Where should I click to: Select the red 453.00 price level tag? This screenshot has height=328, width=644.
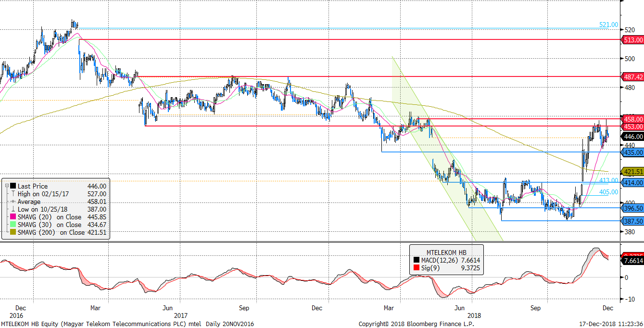coord(633,126)
